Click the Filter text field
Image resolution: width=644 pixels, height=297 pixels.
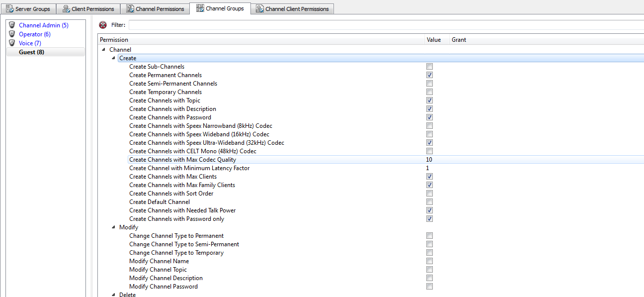coord(383,25)
